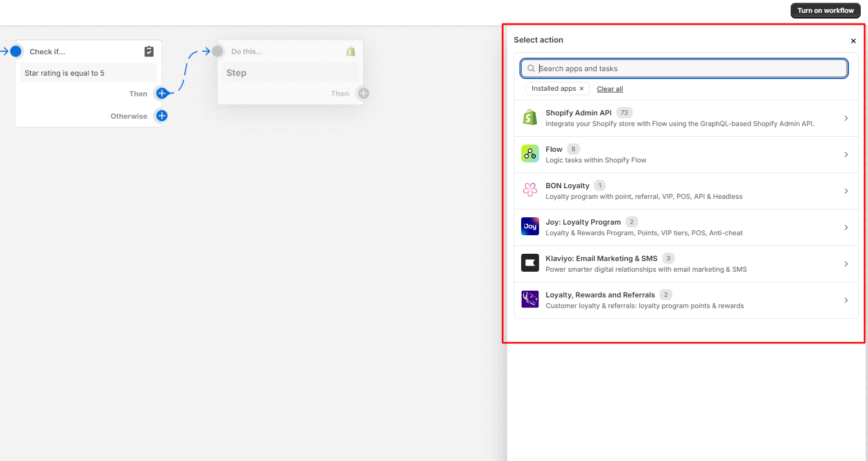Click the 1 count badge for BON Loyalty
The image size is (868, 461).
600,185
